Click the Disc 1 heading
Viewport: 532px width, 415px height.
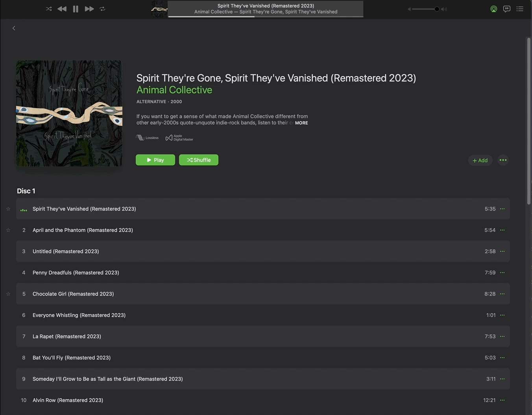click(x=26, y=191)
